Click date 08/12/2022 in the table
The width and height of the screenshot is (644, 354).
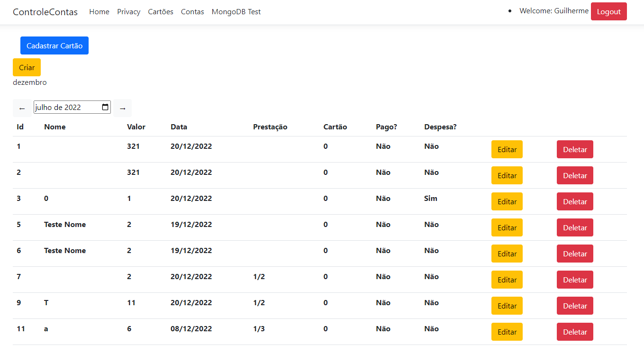coord(191,329)
